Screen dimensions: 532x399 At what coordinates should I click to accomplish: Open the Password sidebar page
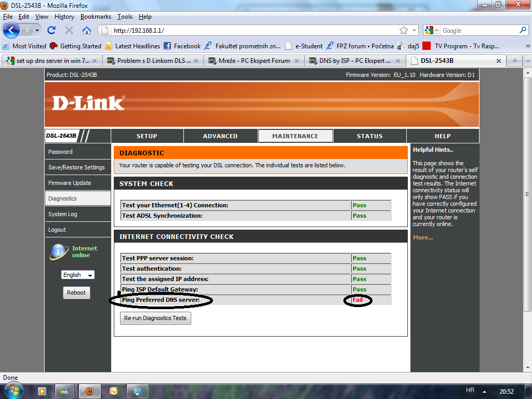[x=78, y=152]
